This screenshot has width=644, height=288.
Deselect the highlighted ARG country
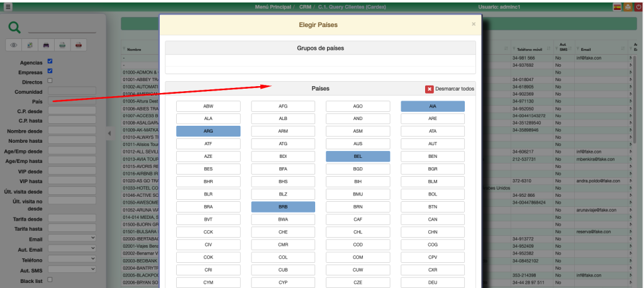(208, 131)
